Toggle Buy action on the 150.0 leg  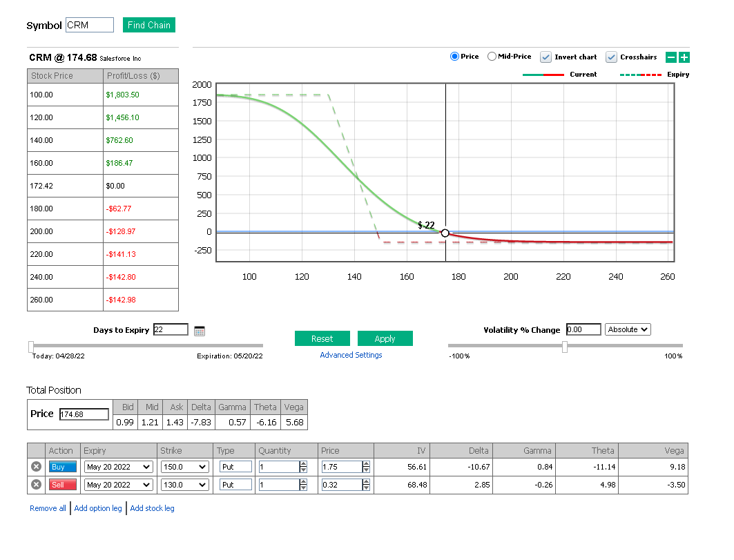coord(63,467)
